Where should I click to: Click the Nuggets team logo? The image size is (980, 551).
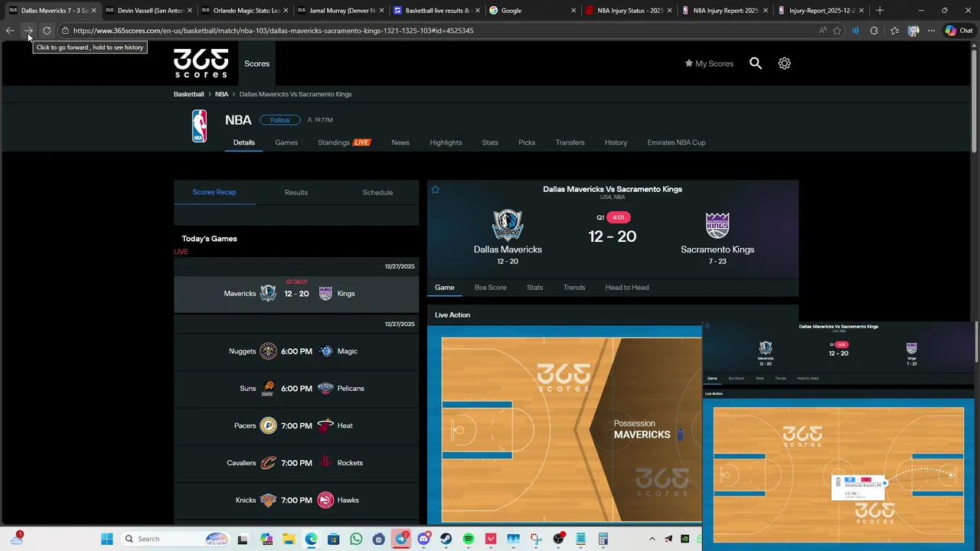(x=268, y=351)
